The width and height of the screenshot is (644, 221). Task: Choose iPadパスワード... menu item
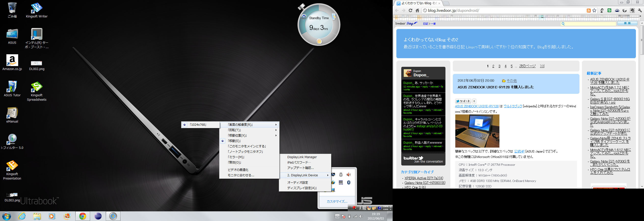(x=305, y=163)
